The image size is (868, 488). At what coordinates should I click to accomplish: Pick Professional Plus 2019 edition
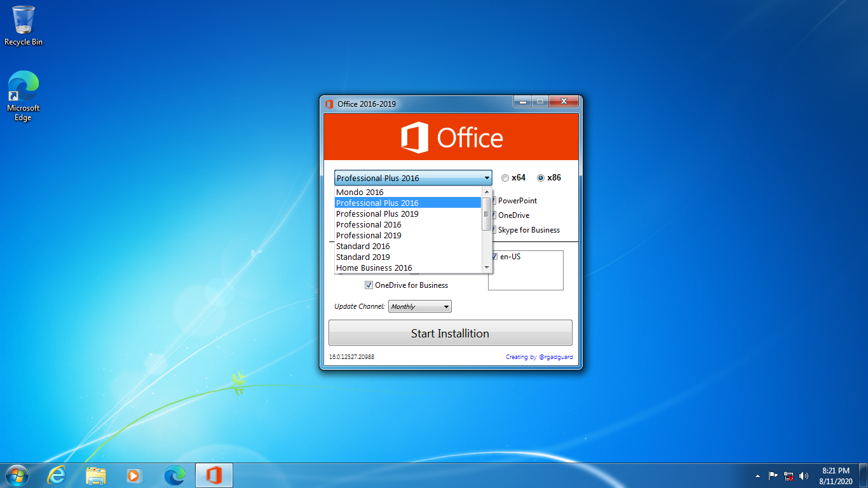(x=408, y=213)
